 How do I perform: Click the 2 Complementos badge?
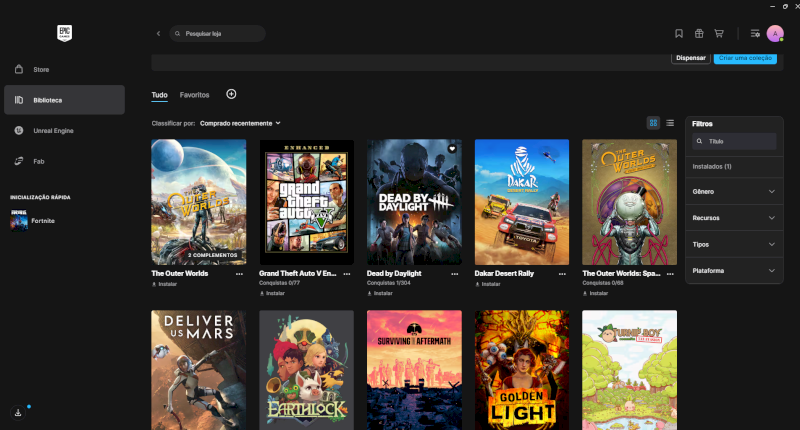[212, 255]
